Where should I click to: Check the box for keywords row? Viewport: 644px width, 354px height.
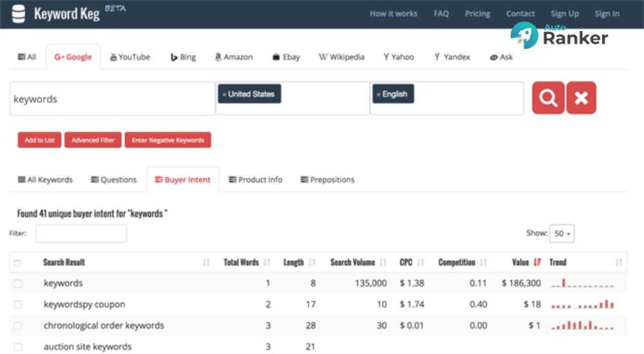click(x=17, y=283)
